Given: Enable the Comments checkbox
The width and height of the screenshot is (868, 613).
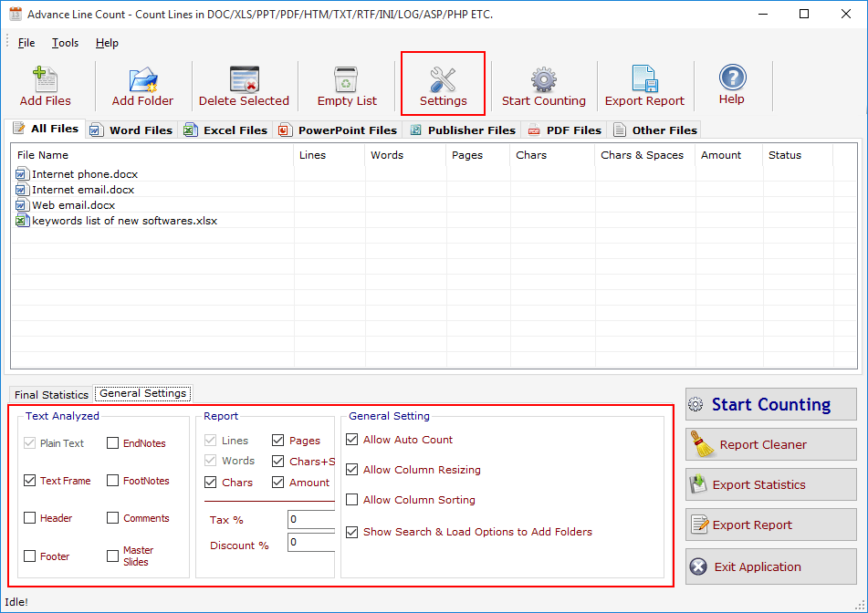Looking at the screenshot, I should click(x=112, y=518).
